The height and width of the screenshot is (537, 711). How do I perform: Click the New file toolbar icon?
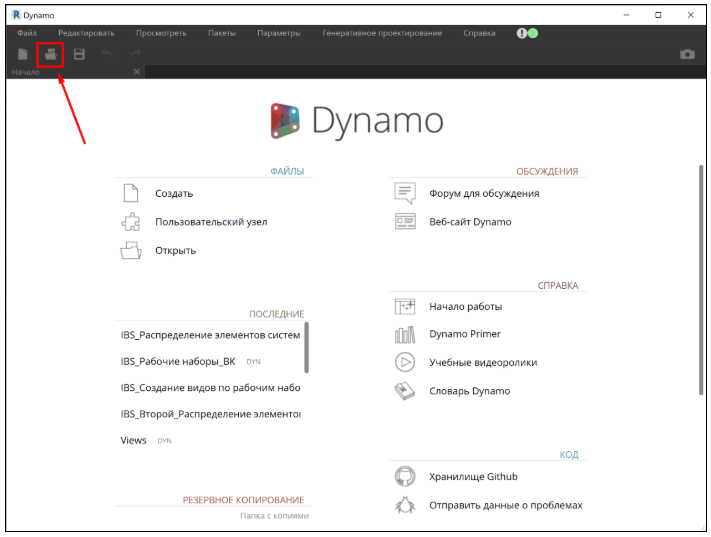23,54
